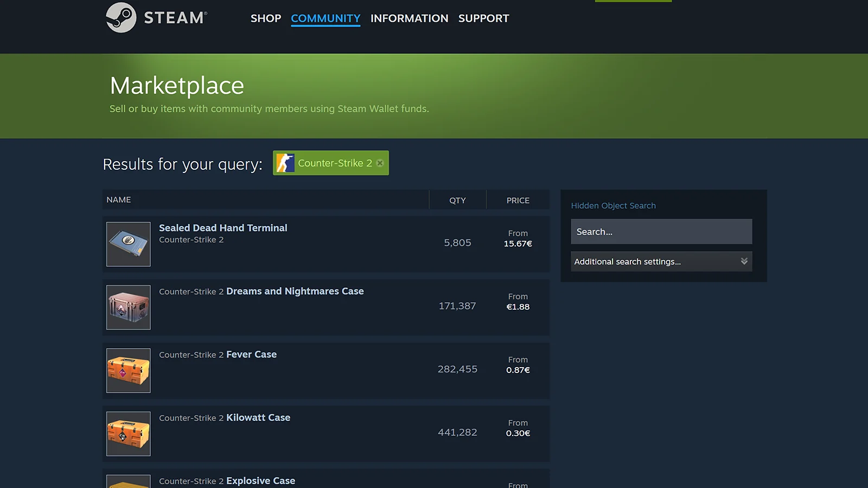
Task: Open the Kilowatt Case crate thumbnail
Action: [x=128, y=433]
